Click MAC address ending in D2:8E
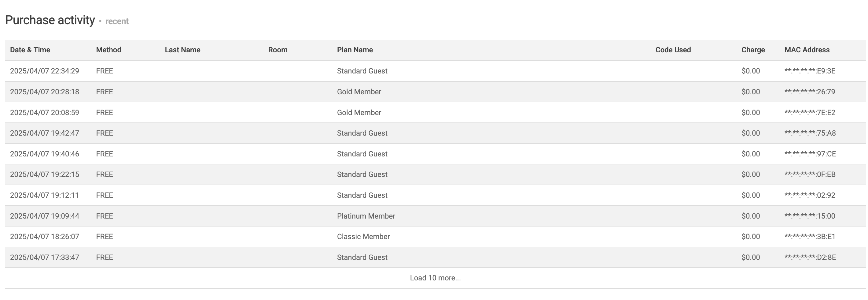This screenshot has width=868, height=300. coord(810,257)
